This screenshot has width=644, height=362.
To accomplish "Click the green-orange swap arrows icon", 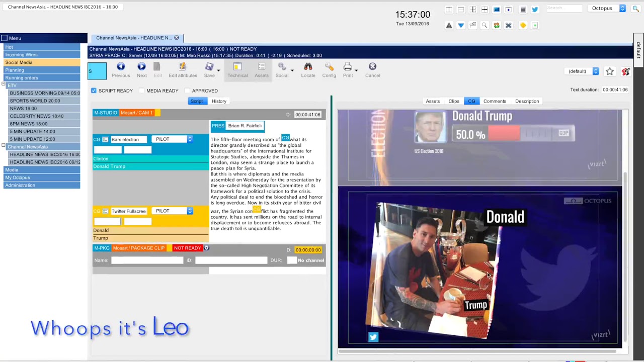I will coord(497,25).
